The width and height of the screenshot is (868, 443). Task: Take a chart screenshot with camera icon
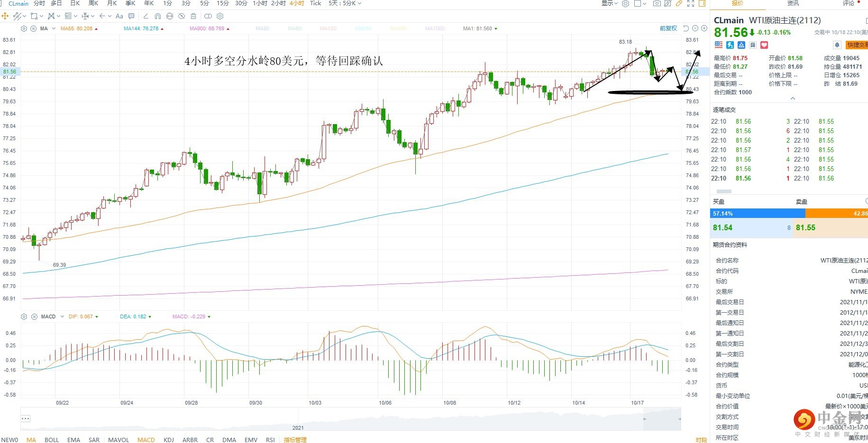coord(657,3)
